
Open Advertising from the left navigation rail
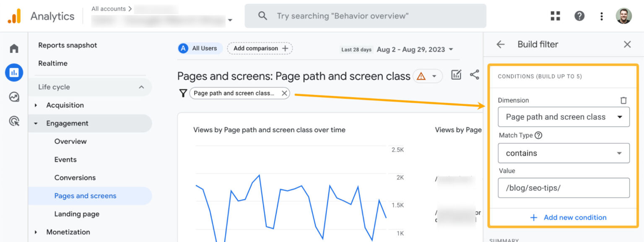pos(14,121)
